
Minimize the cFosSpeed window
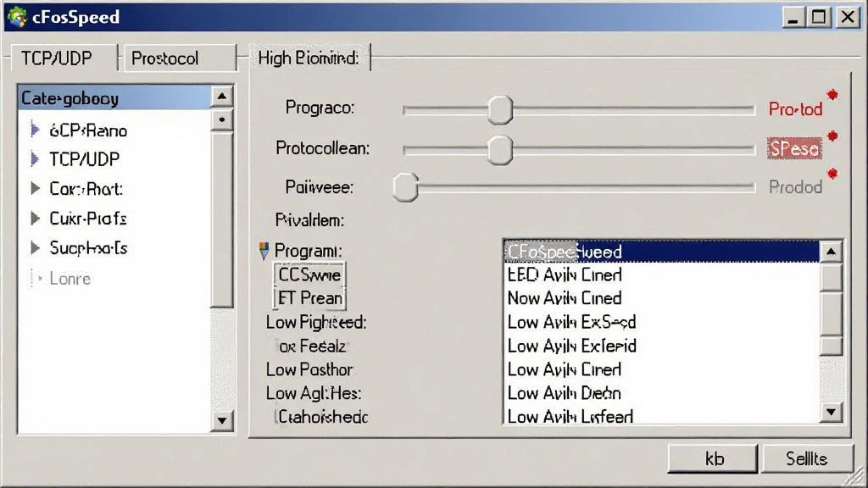pyautogui.click(x=793, y=18)
